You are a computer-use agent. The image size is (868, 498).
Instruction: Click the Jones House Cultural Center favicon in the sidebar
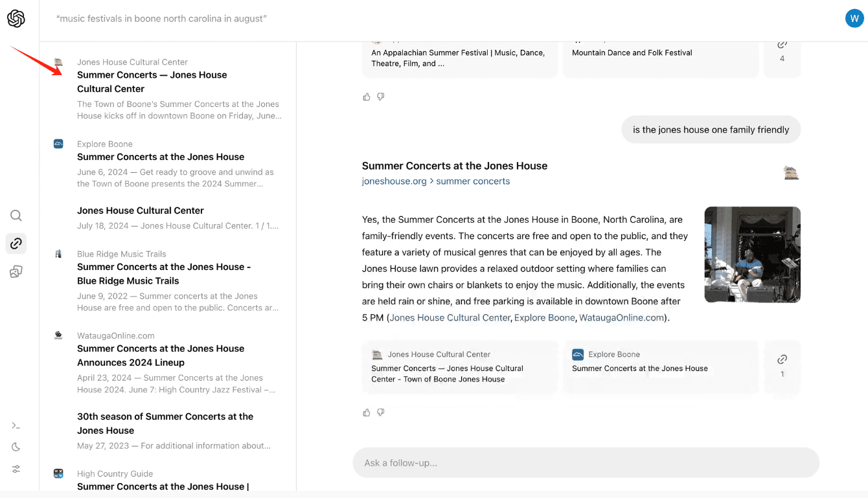pyautogui.click(x=58, y=62)
